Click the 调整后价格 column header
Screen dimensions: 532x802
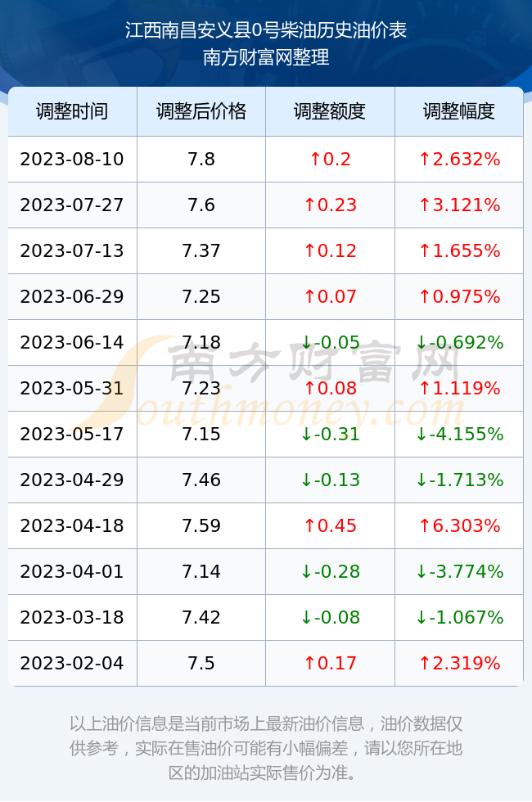(201, 111)
